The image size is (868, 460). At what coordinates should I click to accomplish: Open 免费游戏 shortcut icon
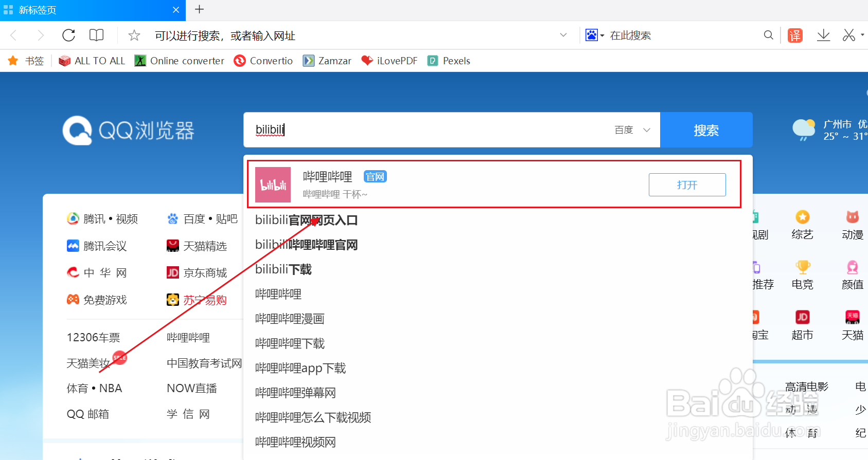click(73, 300)
